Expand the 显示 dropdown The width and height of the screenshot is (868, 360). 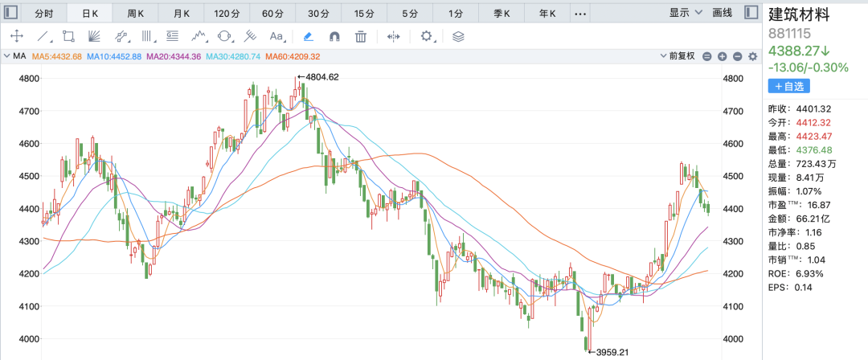[686, 13]
